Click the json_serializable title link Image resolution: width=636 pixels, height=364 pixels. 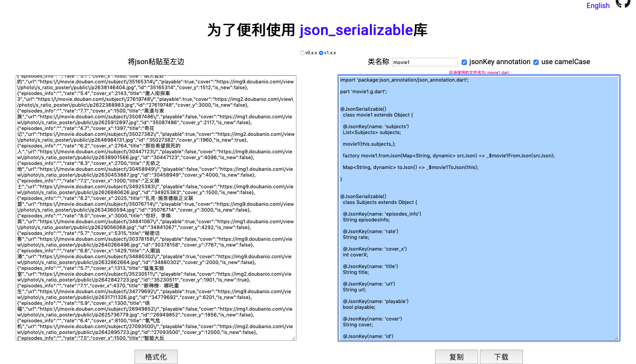point(356,30)
